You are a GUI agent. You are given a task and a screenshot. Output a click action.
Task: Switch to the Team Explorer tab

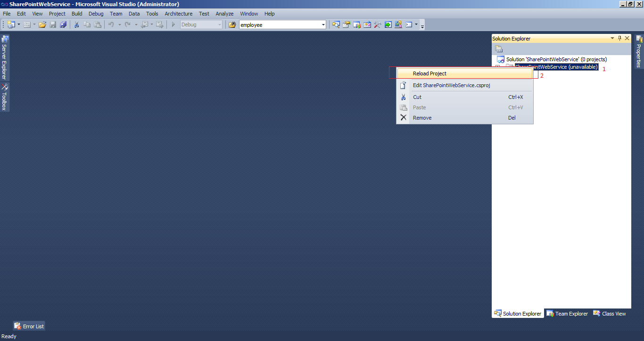click(567, 314)
